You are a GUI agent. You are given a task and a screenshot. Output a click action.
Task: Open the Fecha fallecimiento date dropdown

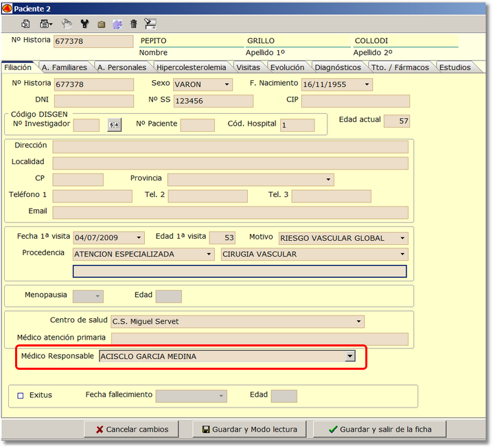[221, 396]
